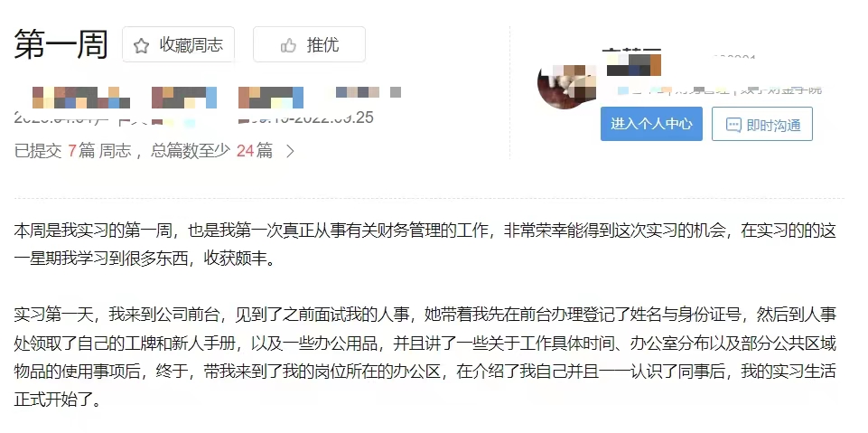Click the paragraph beginning 本周是我实习的第一周

425,245
